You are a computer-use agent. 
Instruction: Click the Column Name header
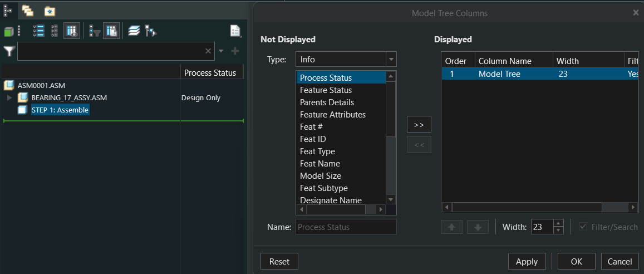click(x=514, y=61)
